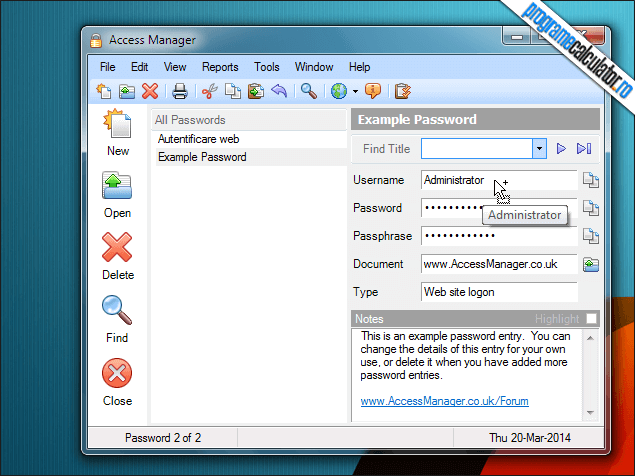
Task: Select the Autentificare web entry
Action: 199,139
